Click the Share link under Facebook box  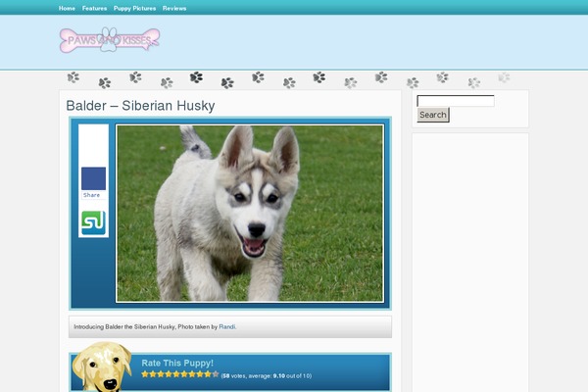[x=91, y=195]
